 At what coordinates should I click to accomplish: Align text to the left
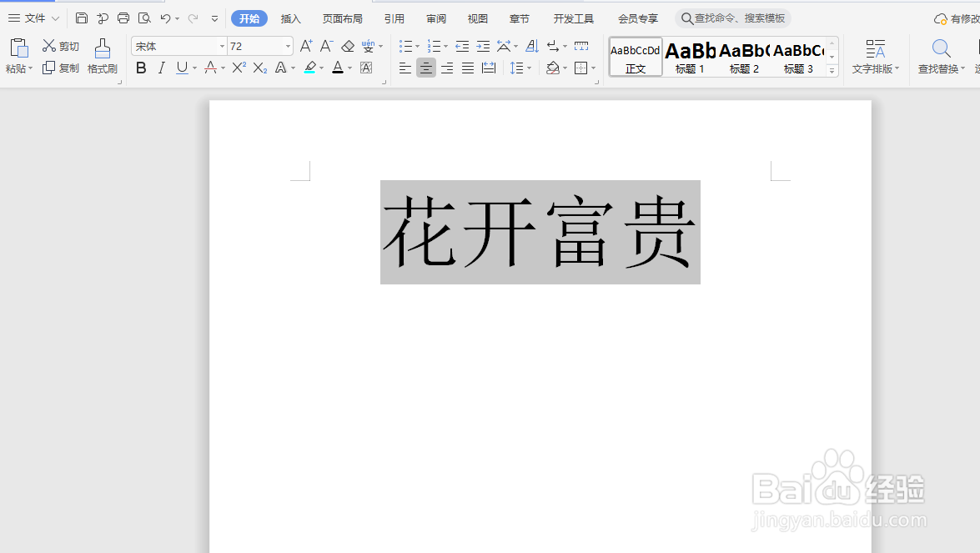(405, 68)
